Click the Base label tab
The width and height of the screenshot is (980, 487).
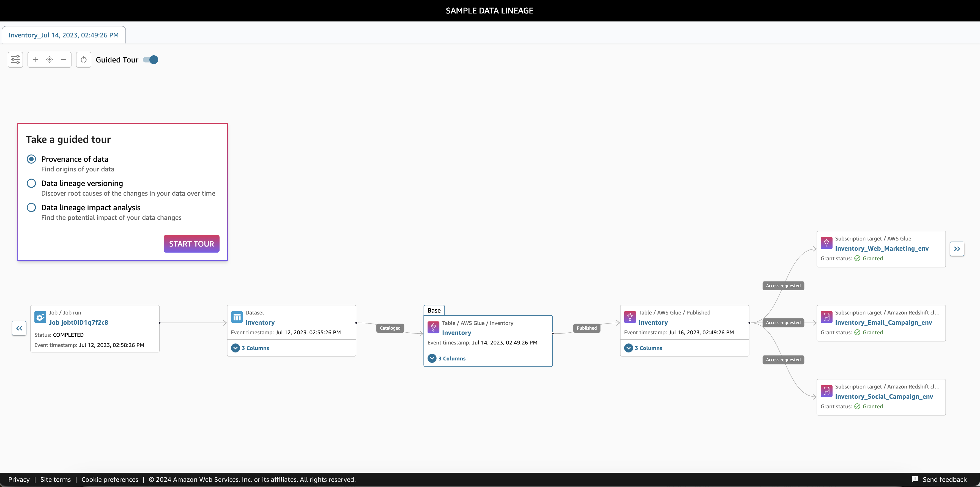click(x=434, y=310)
